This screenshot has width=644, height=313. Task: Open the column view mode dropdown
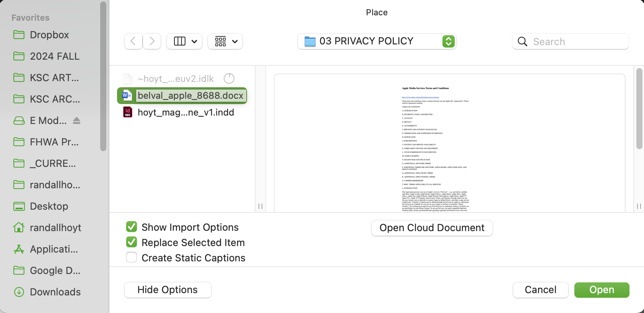(x=185, y=41)
